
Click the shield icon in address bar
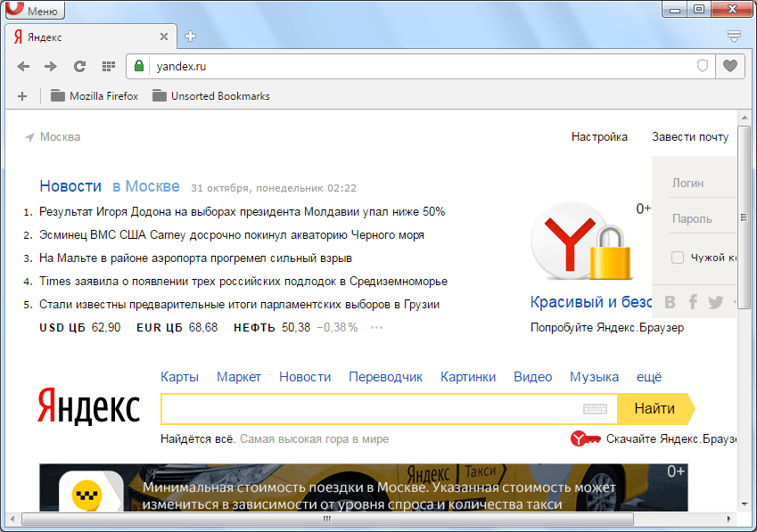tap(703, 66)
